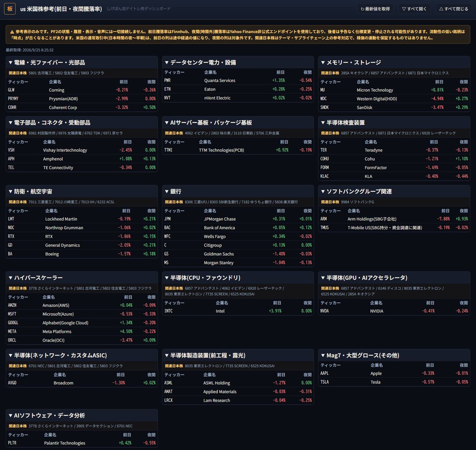The width and height of the screenshot is (476, 450).
Task: Select the Palantir Technologies company name
Action: (65, 443)
